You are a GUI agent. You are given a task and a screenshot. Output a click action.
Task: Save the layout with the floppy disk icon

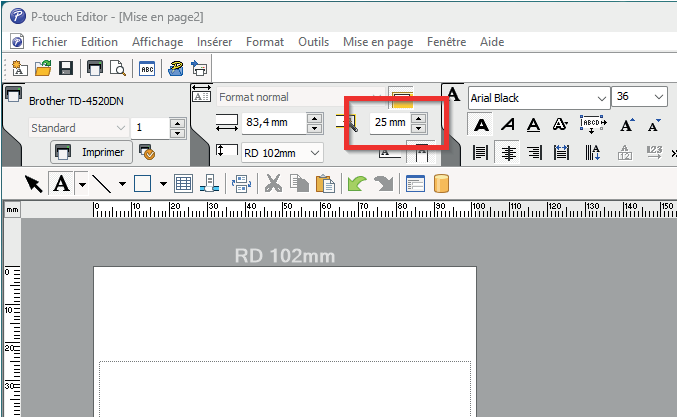tap(66, 68)
